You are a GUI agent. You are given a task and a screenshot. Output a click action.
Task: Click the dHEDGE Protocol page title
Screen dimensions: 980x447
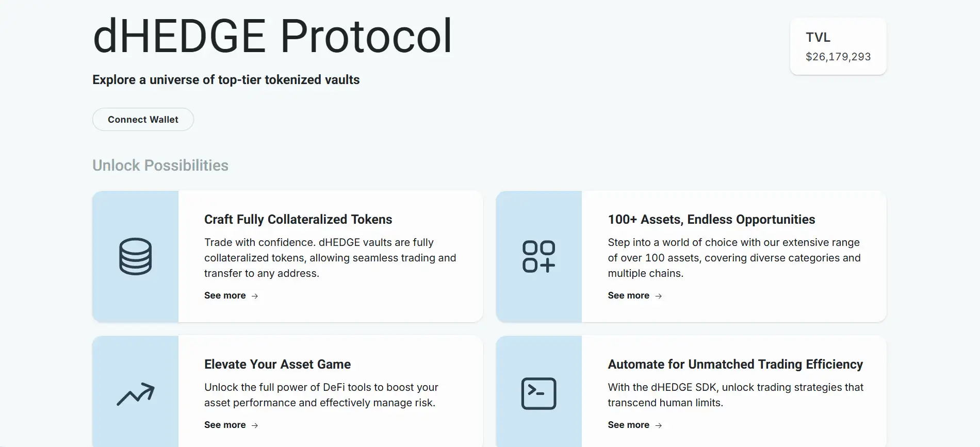tap(272, 36)
